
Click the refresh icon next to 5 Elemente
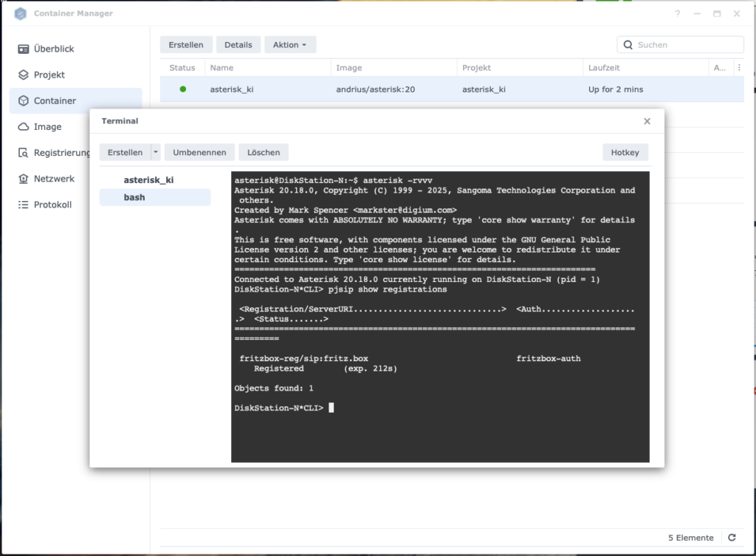732,538
